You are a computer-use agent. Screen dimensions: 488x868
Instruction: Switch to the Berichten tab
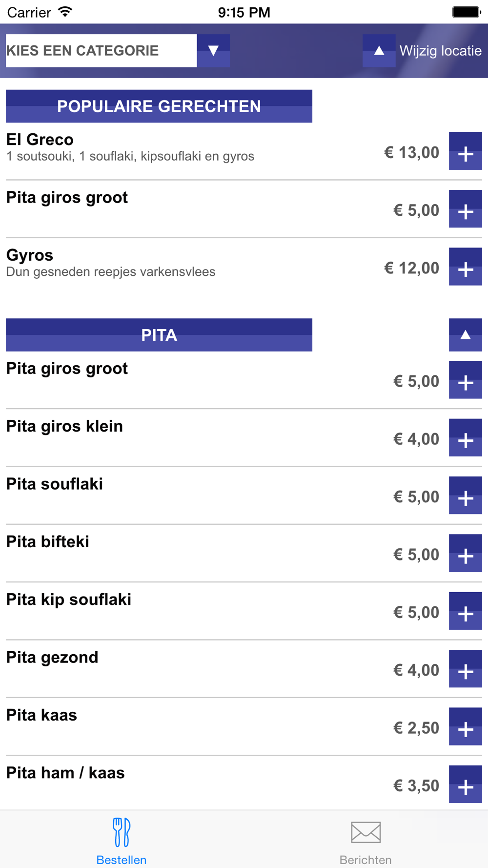(x=366, y=840)
